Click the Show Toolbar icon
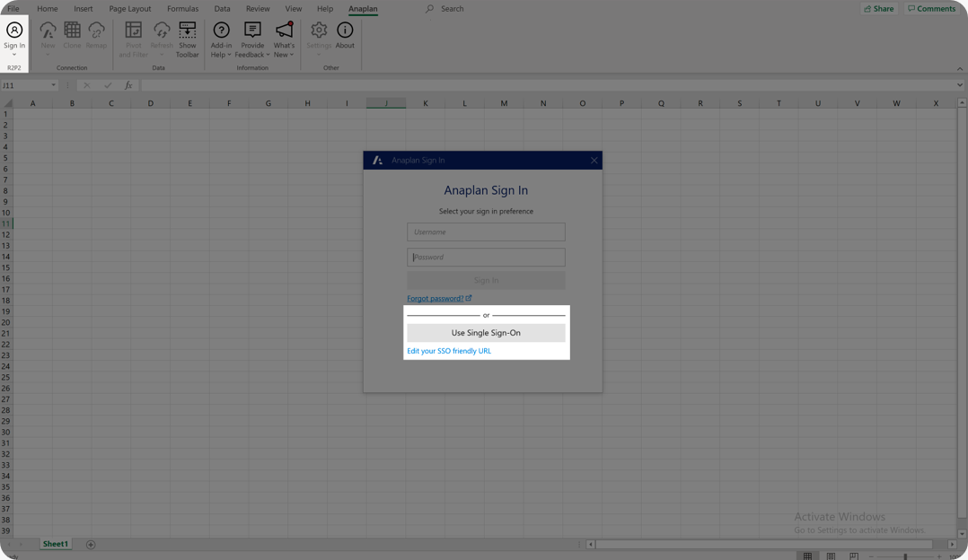 pyautogui.click(x=187, y=31)
